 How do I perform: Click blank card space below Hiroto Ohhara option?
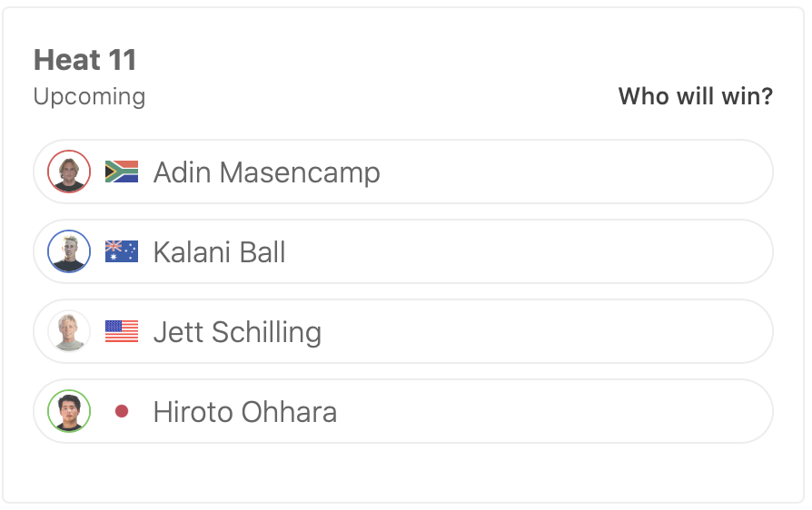click(x=404, y=472)
